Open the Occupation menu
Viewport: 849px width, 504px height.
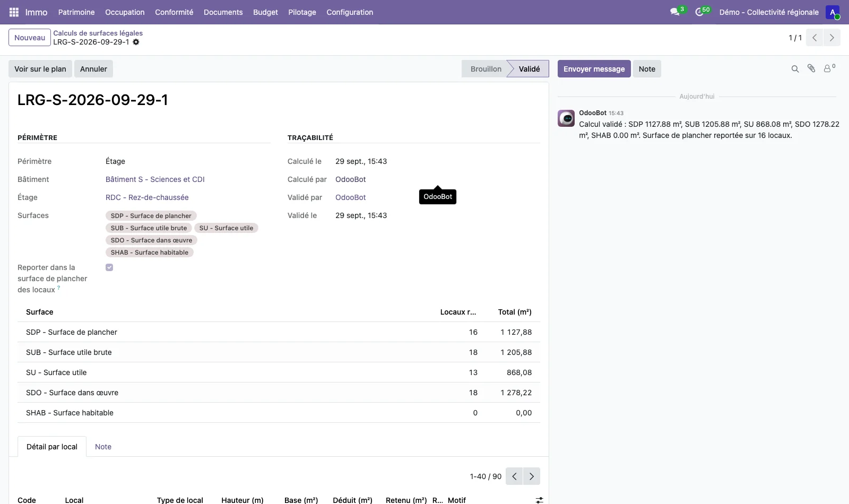click(125, 12)
